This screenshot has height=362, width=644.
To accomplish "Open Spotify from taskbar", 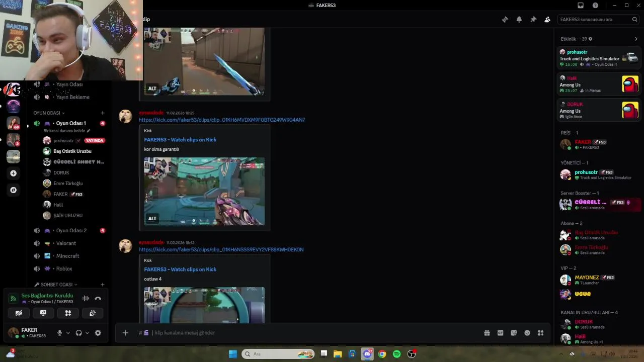I will pyautogui.click(x=396, y=354).
